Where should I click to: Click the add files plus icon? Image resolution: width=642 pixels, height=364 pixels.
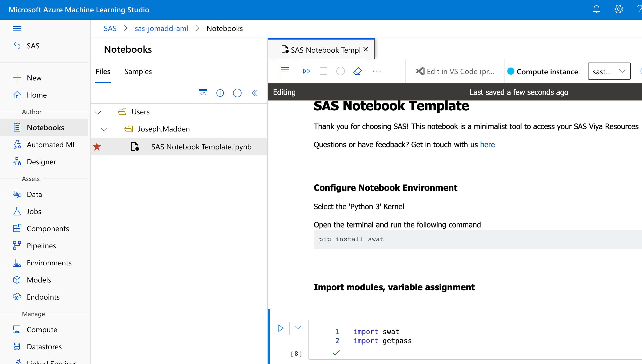click(x=220, y=93)
